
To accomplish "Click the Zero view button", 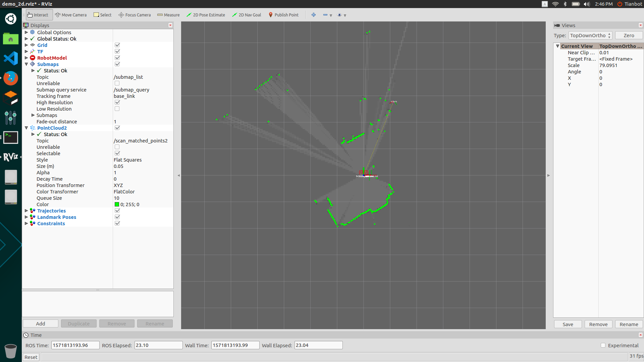I will pyautogui.click(x=629, y=36).
